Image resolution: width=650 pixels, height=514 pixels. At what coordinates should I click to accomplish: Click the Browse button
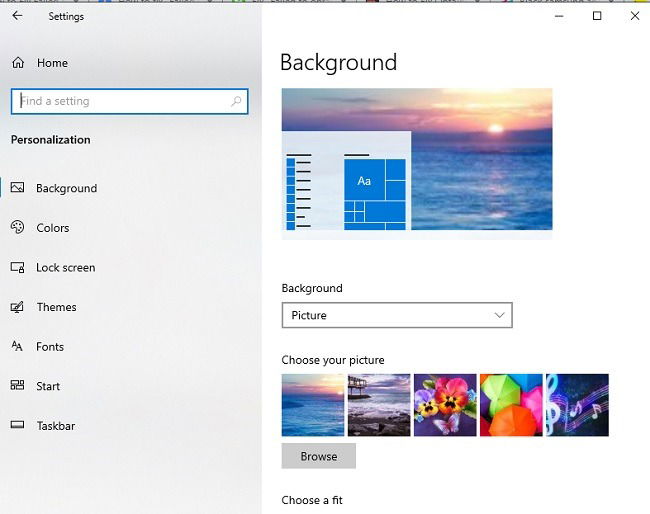318,456
